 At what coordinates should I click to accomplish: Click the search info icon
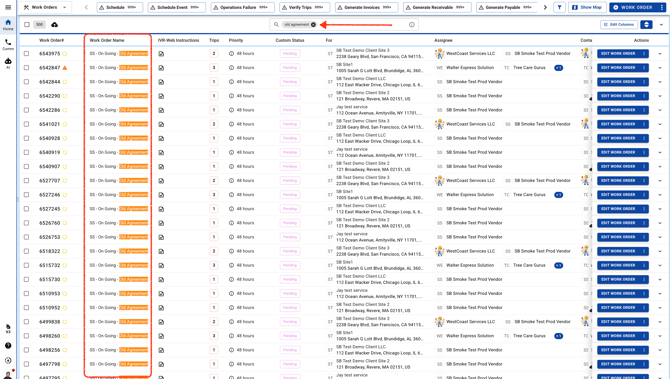click(411, 25)
